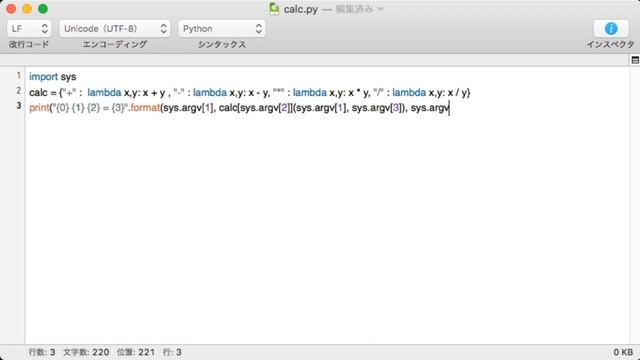
Task: Click the line count '3' in status bar
Action: [x=52, y=352]
